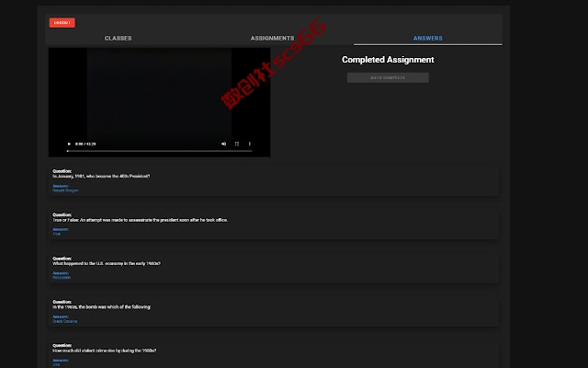Mute the video with the speaker icon
This screenshot has width=588, height=368.
[224, 144]
